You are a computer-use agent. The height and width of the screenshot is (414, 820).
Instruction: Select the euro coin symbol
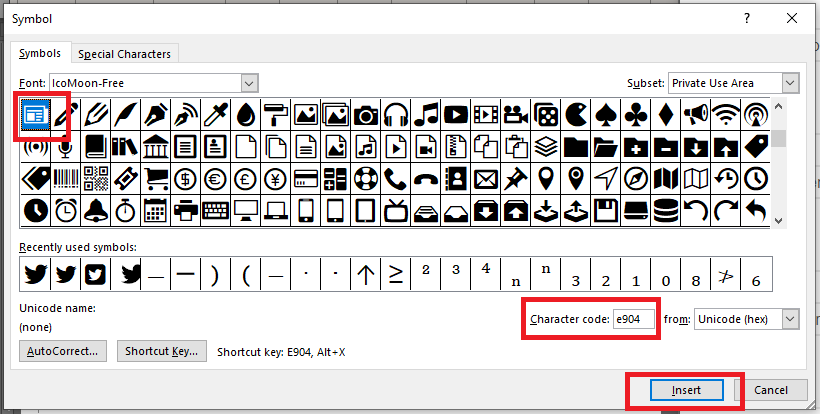(215, 179)
